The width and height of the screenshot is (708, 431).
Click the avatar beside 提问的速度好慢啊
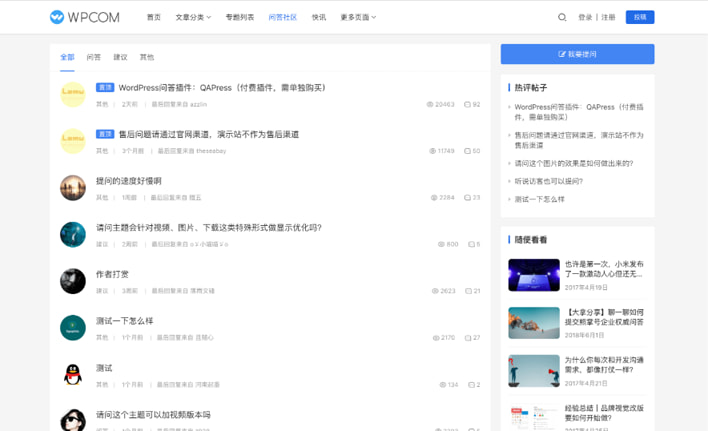point(73,188)
